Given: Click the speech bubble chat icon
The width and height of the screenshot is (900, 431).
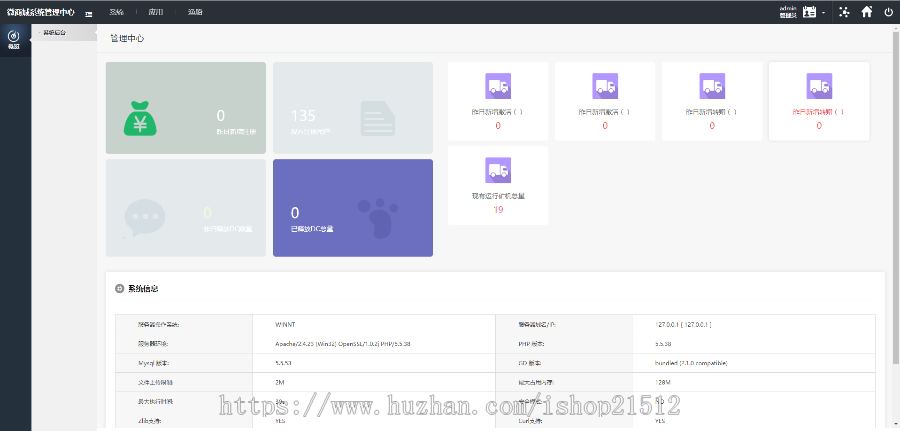Looking at the screenshot, I should coord(144,218).
